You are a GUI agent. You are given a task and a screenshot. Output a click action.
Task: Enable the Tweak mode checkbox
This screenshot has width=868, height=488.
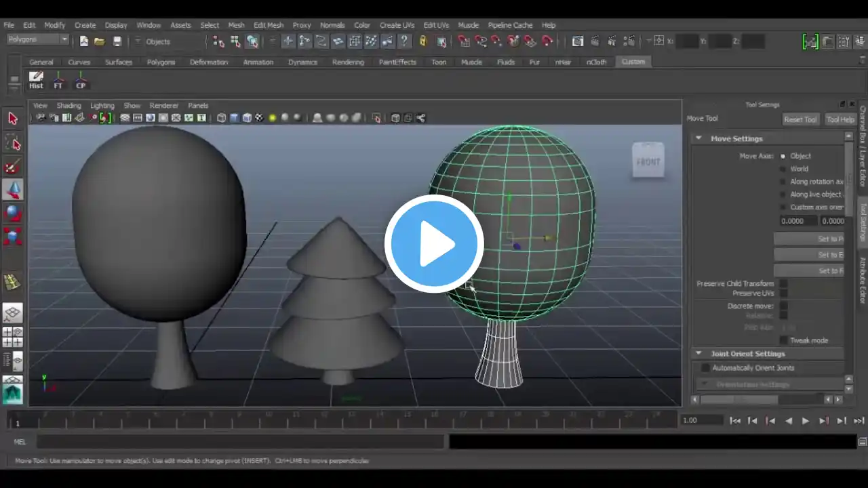click(784, 340)
